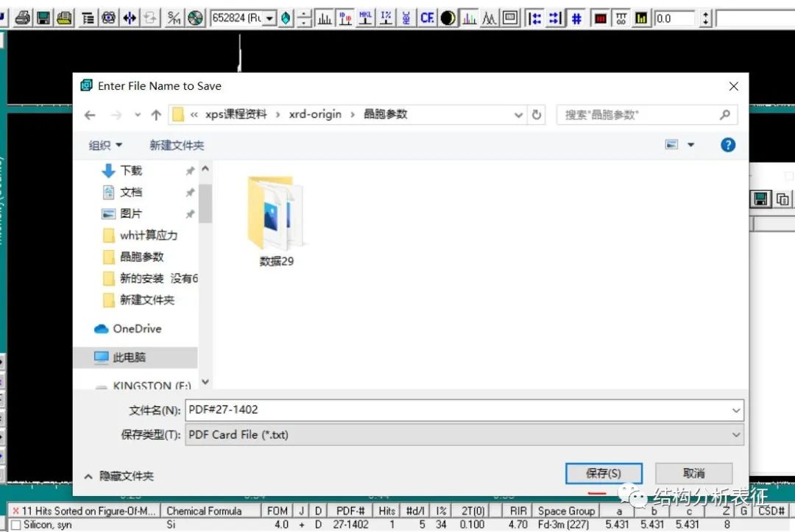Select xps课程资料 in the address breadcrumb
This screenshot has height=532, width=795.
pos(236,114)
